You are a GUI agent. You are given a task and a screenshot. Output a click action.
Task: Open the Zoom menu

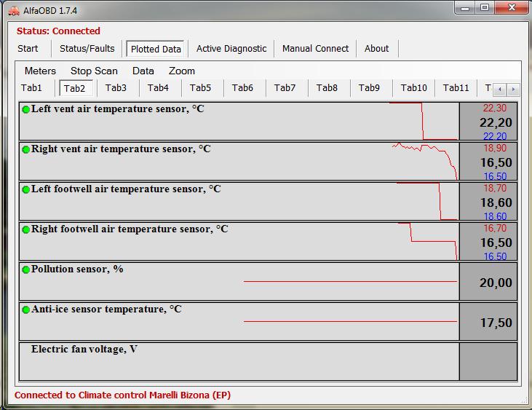[182, 71]
